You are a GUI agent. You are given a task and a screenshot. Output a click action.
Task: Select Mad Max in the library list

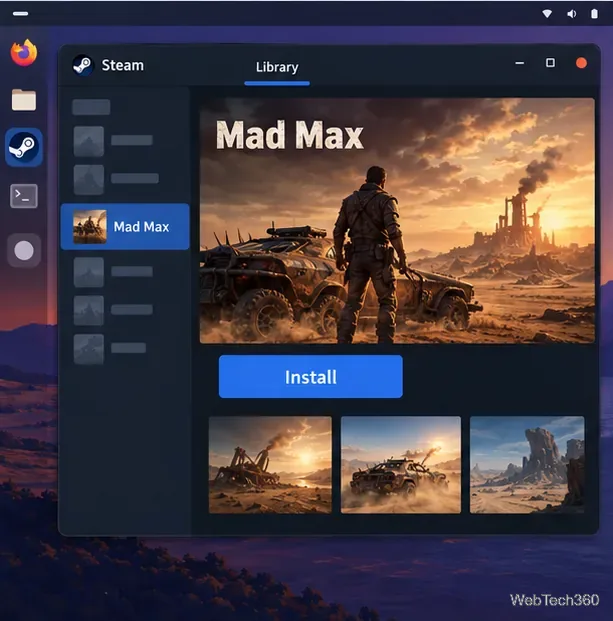pos(125,227)
